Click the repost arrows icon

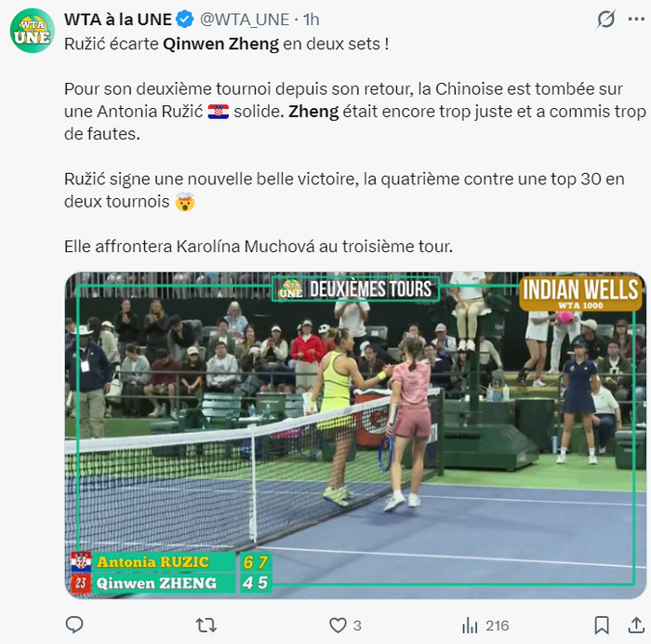(x=206, y=624)
